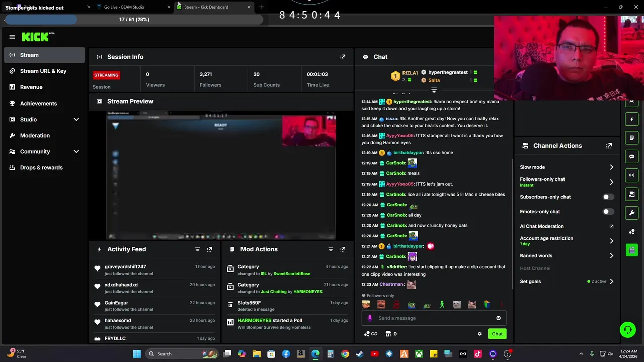Enable Subscribers-only chat toggle

(x=608, y=197)
